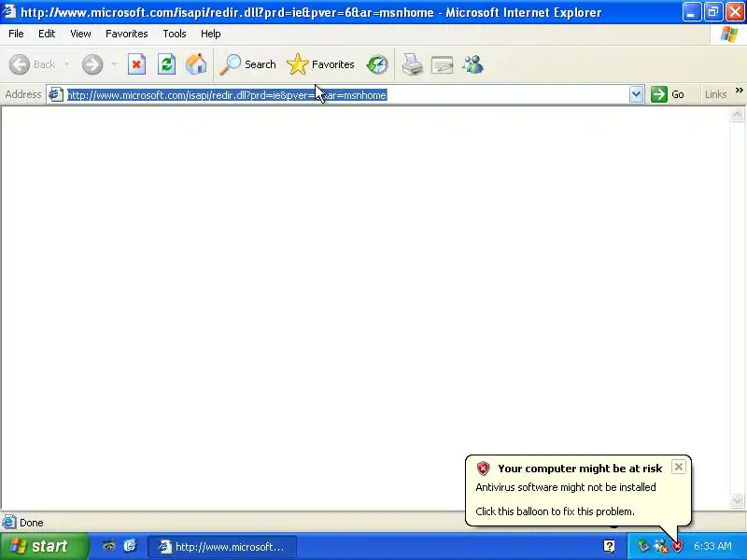The image size is (747, 560).
Task: Click the Edit toolbar icon
Action: point(442,64)
